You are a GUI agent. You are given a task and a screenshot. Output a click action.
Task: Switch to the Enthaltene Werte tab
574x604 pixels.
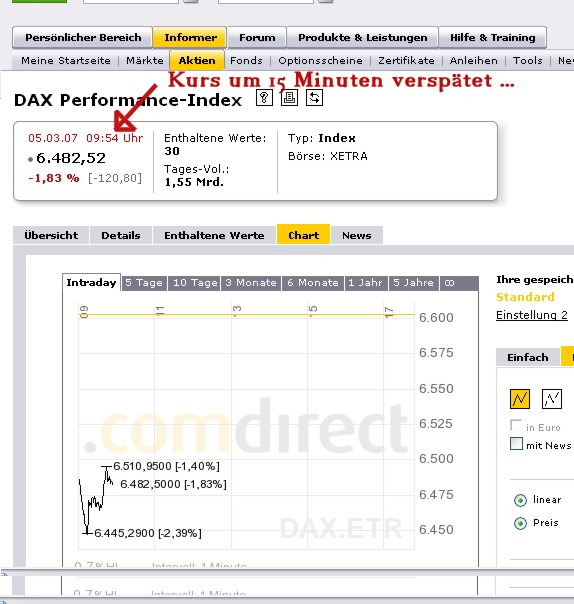[214, 235]
